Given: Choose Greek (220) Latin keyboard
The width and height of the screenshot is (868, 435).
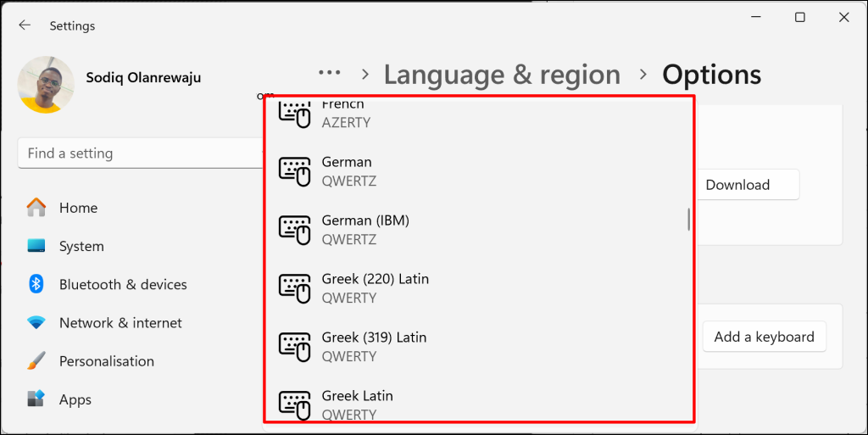Looking at the screenshot, I should (478, 288).
